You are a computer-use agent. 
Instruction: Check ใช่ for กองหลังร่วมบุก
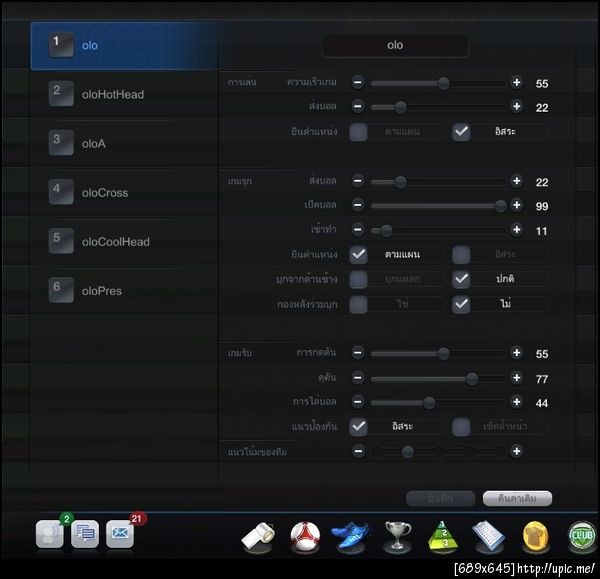pos(359,305)
